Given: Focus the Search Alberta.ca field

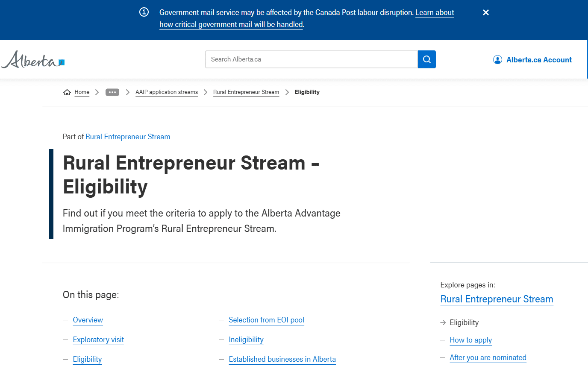Looking at the screenshot, I should 311,59.
